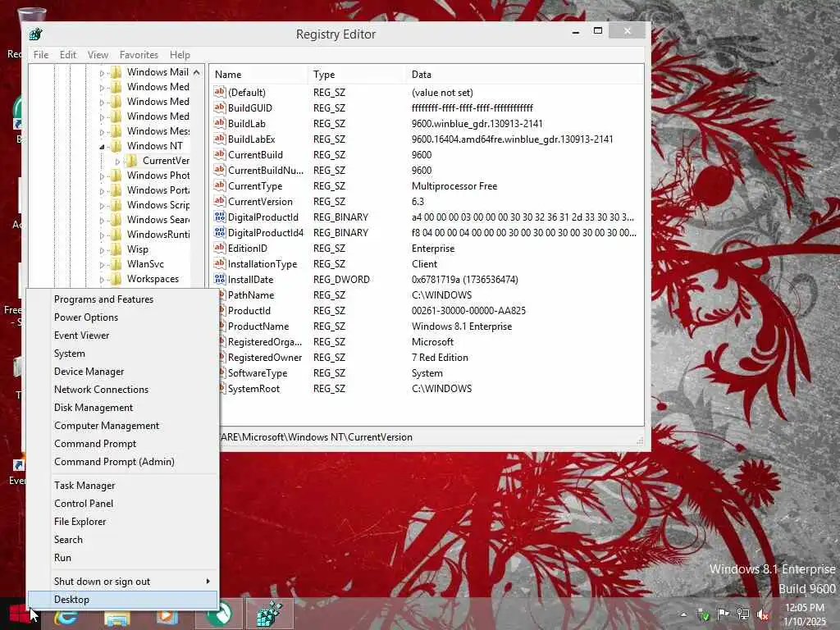Click the Windows Mail folder icon
This screenshot has height=630, width=840.
(116, 72)
